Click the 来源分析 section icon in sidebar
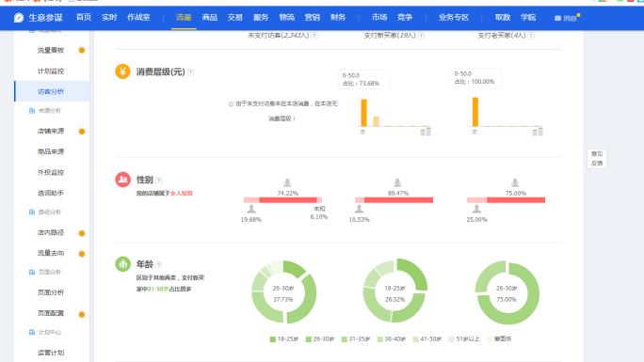Image resolution: width=644 pixels, height=362 pixels. (32, 111)
